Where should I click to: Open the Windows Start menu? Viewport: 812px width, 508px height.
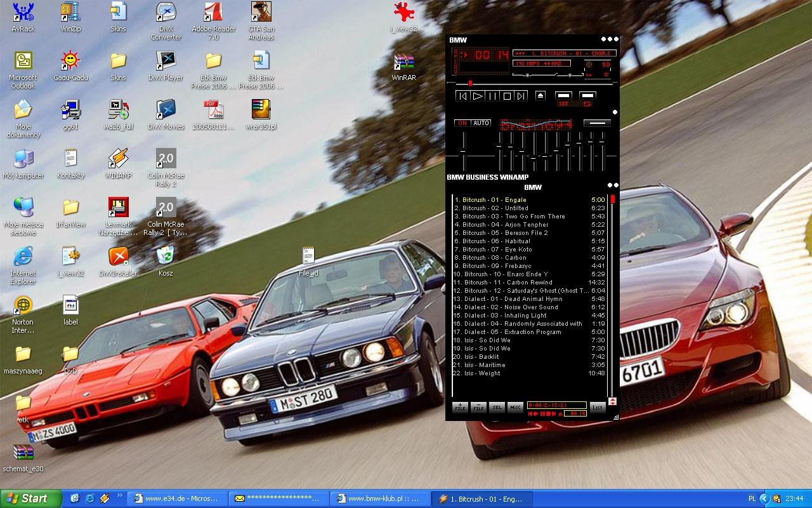click(30, 498)
